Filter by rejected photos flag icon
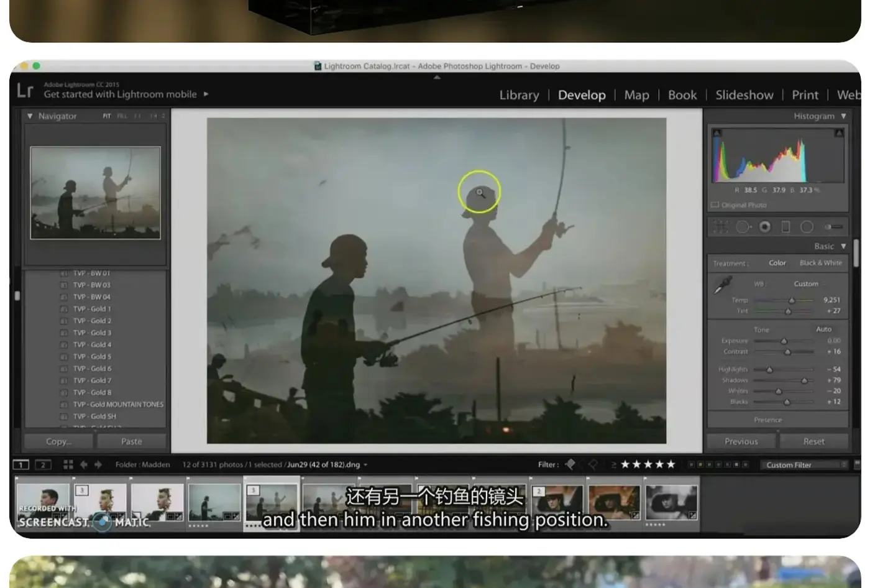870x588 pixels. 593,464
